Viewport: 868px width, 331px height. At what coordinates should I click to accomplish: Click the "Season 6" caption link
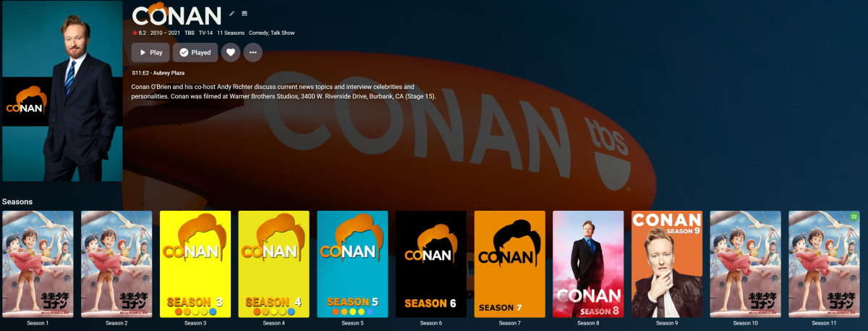click(431, 323)
